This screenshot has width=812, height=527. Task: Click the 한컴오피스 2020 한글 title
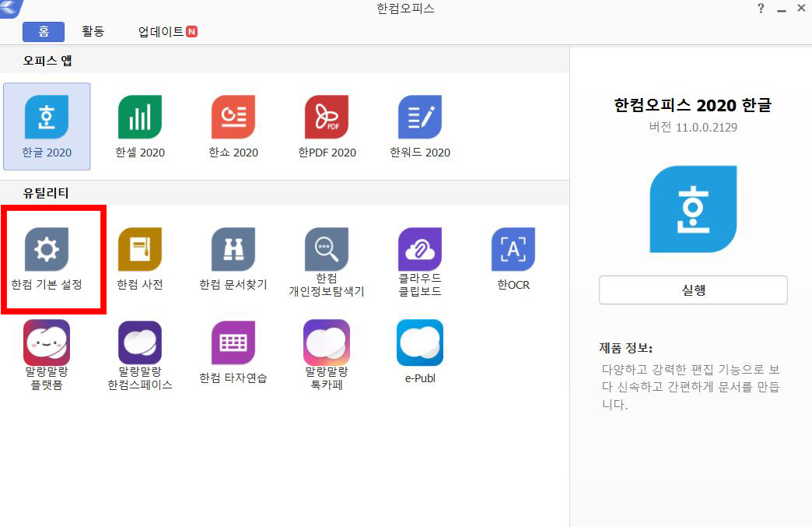pyautogui.click(x=693, y=105)
